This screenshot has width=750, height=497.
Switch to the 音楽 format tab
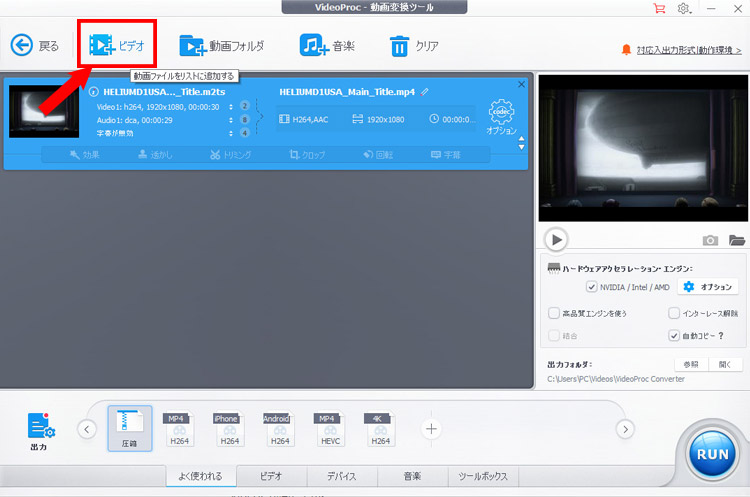tap(412, 476)
